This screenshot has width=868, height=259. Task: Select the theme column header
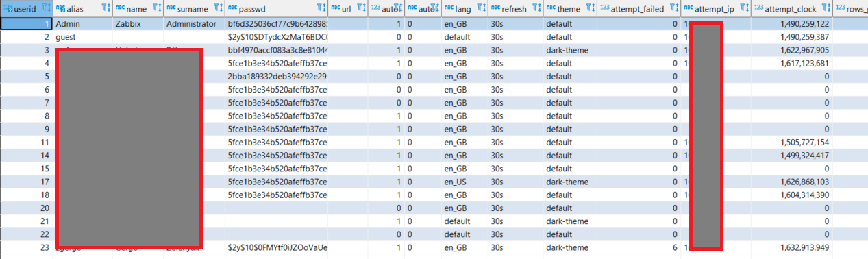click(570, 8)
